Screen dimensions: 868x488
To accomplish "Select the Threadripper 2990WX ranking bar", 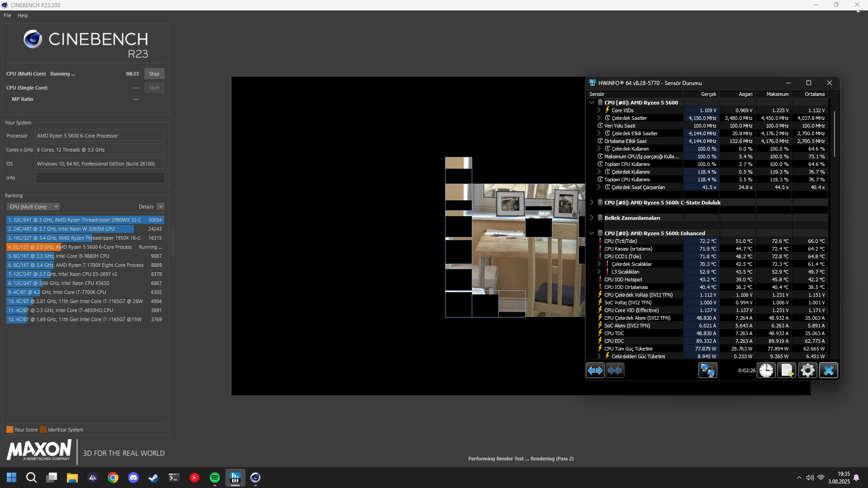I will (x=85, y=220).
